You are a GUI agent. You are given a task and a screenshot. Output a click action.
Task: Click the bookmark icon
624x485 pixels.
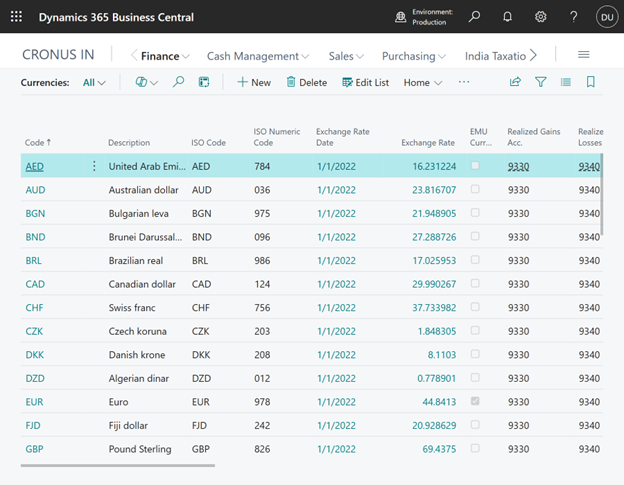pyautogui.click(x=591, y=82)
